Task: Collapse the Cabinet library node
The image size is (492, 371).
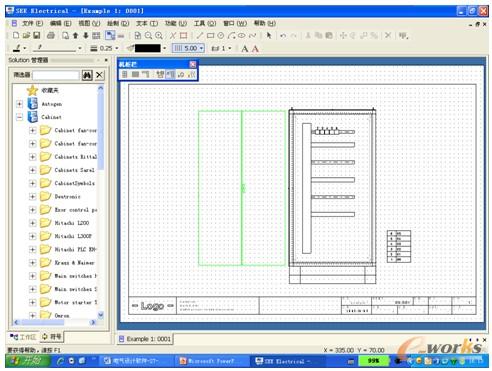Action: [19, 117]
